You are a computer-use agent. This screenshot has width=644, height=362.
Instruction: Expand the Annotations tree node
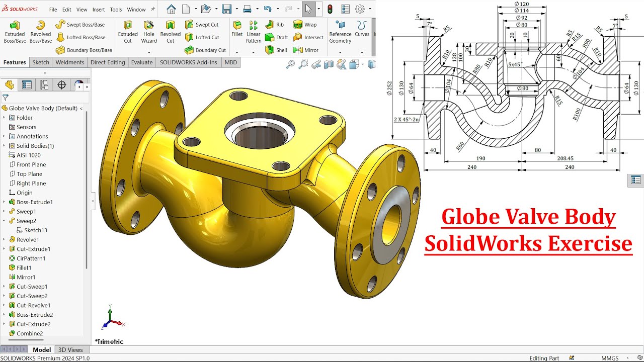pyautogui.click(x=4, y=136)
